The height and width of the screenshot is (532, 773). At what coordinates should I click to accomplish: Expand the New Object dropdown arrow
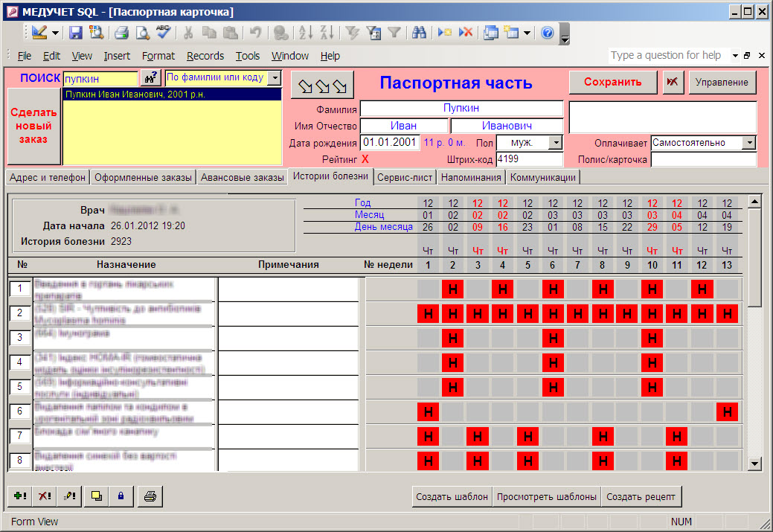tap(527, 33)
